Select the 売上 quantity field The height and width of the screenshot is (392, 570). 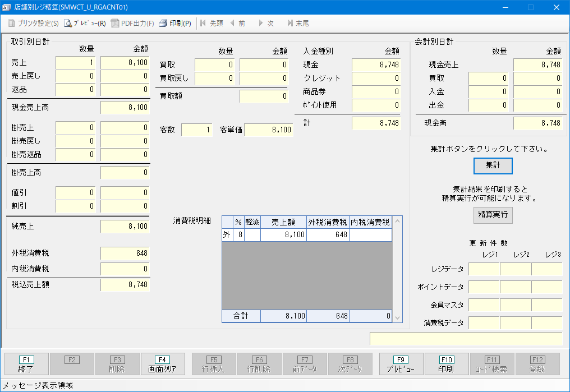[x=76, y=63]
